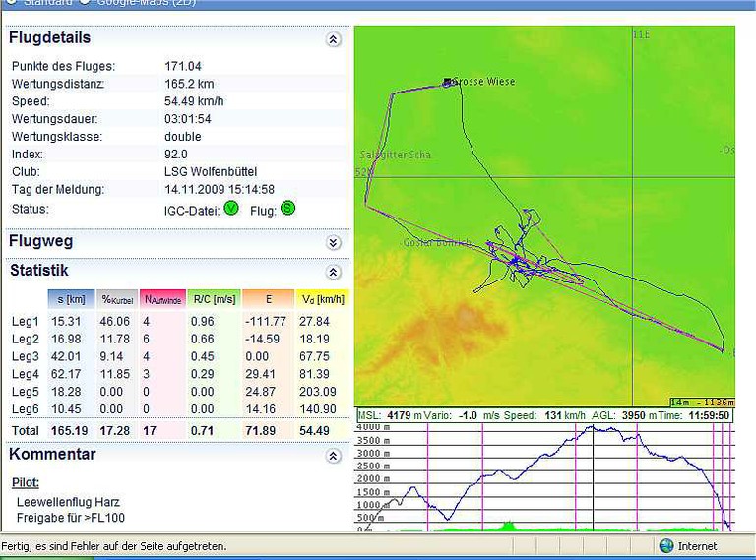Click the green IGC-Datei status icon

[x=231, y=209]
